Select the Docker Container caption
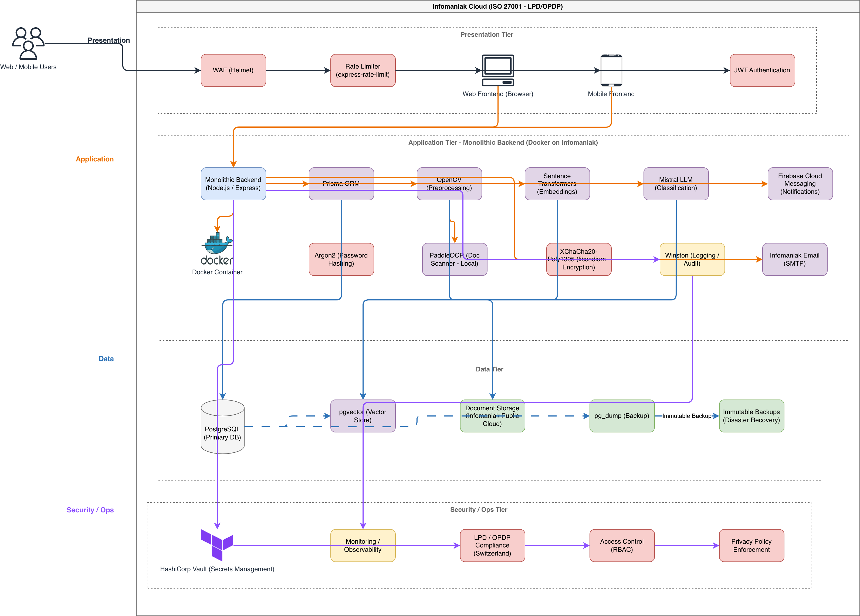 point(217,272)
